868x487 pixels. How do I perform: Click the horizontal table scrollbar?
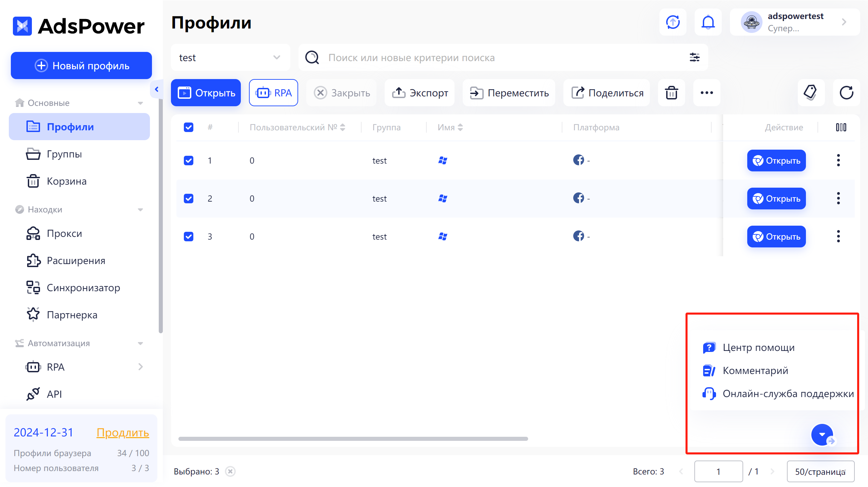353,438
